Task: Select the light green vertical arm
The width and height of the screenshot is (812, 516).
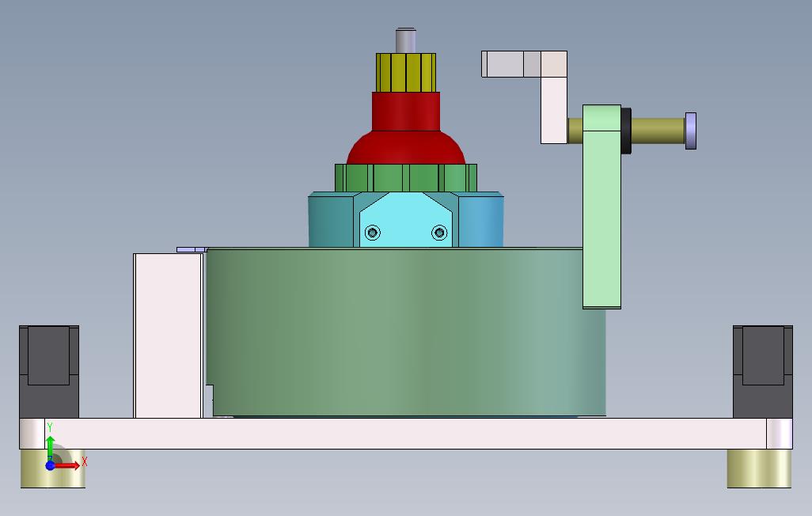Action: [x=601, y=207]
